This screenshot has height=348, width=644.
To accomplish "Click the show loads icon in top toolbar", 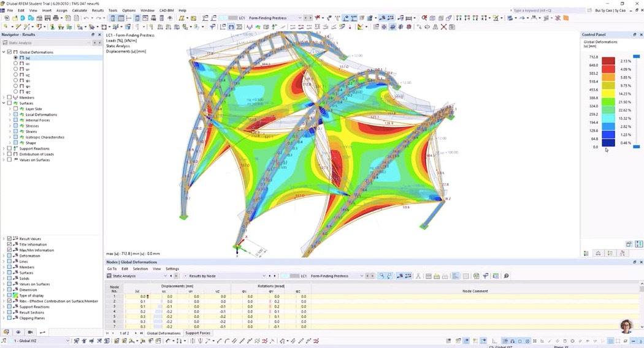I will (346, 18).
